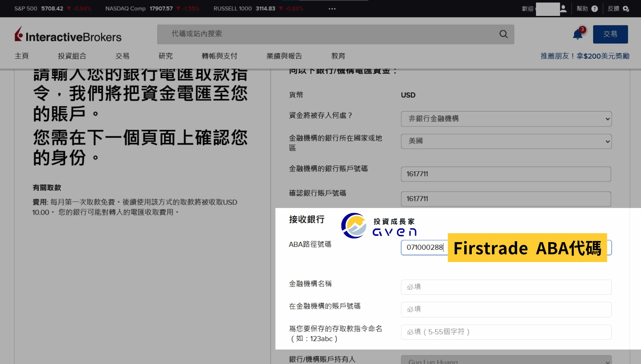641x364 pixels.
Task: Open the 業績與報告 menu
Action: pyautogui.click(x=284, y=56)
